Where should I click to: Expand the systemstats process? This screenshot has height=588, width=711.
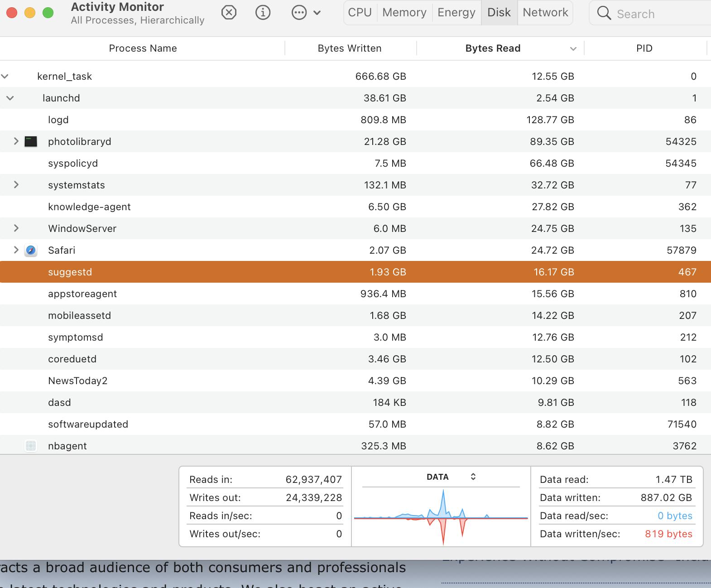click(16, 185)
